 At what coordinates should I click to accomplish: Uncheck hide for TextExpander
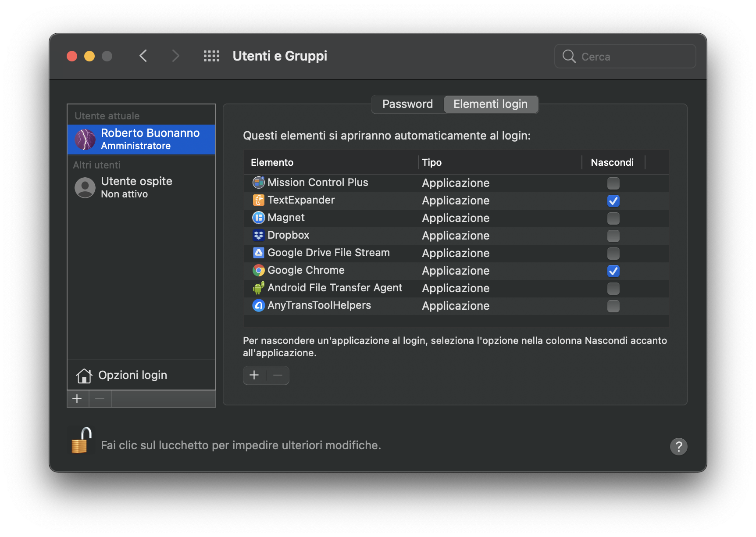[613, 200]
